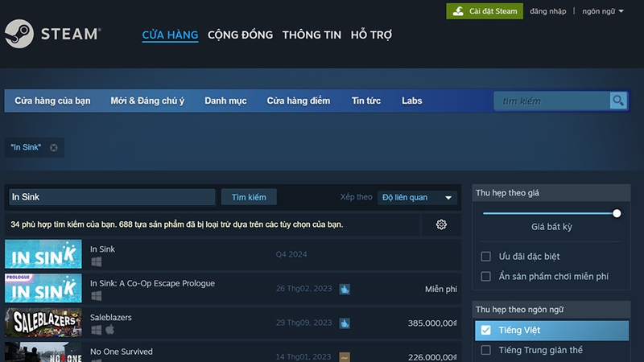The height and width of the screenshot is (362, 644).
Task: Enable Ưu đãi đặc biệt checkbox
Action: click(x=486, y=257)
